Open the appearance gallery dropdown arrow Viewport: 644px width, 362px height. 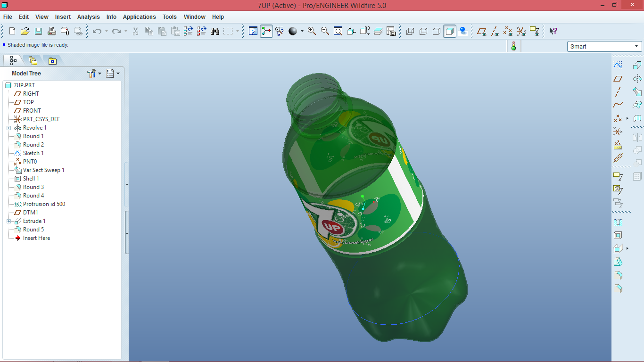[x=302, y=31]
